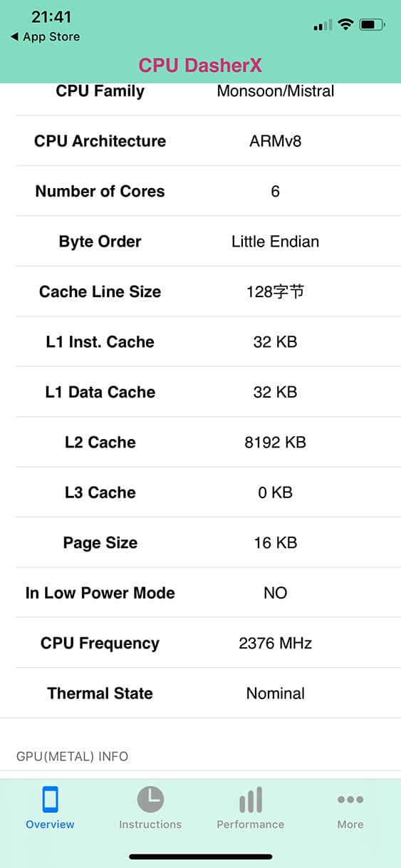Viewport: 401px width, 868px height.
Task: Switch to the Performance tab label
Action: (x=251, y=825)
